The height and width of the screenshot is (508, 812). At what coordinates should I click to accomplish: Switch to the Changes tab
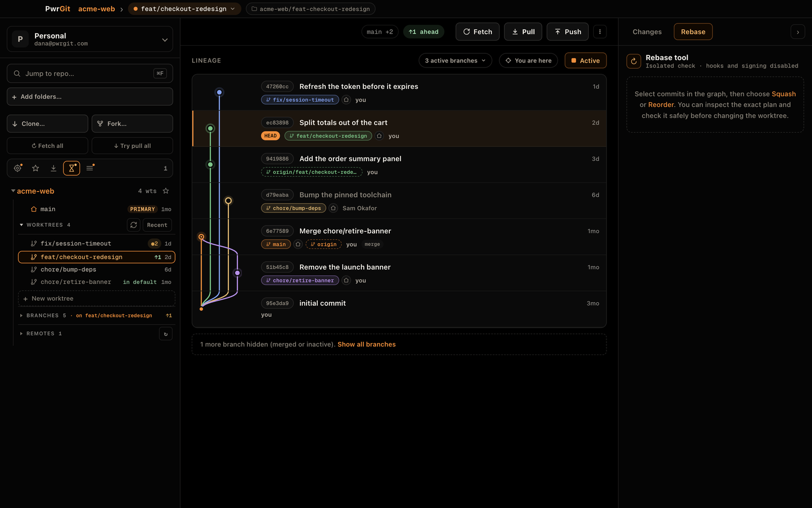coord(647,31)
